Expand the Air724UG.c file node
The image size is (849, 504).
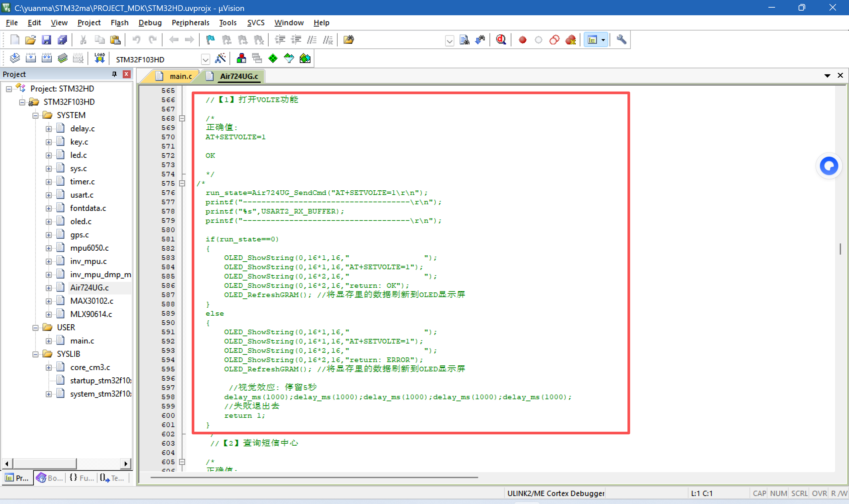point(48,288)
